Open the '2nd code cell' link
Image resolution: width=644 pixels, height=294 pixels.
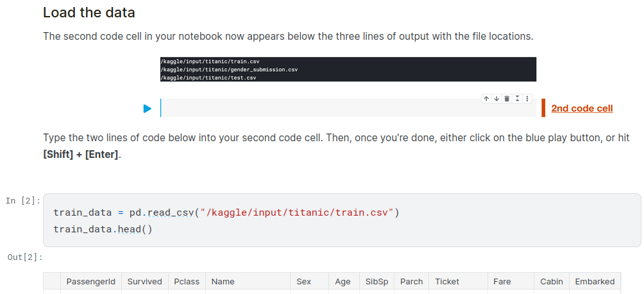point(582,108)
